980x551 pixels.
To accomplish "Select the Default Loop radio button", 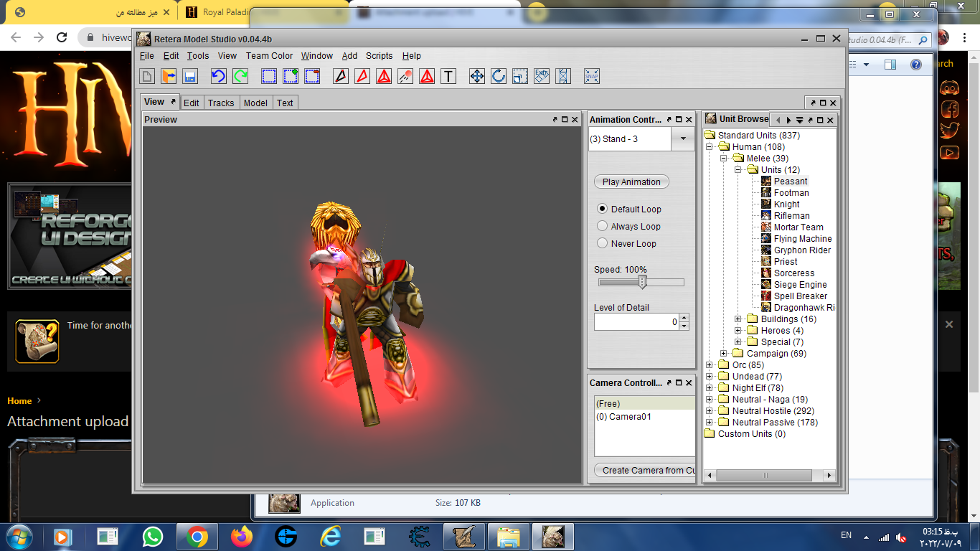I will coord(603,209).
